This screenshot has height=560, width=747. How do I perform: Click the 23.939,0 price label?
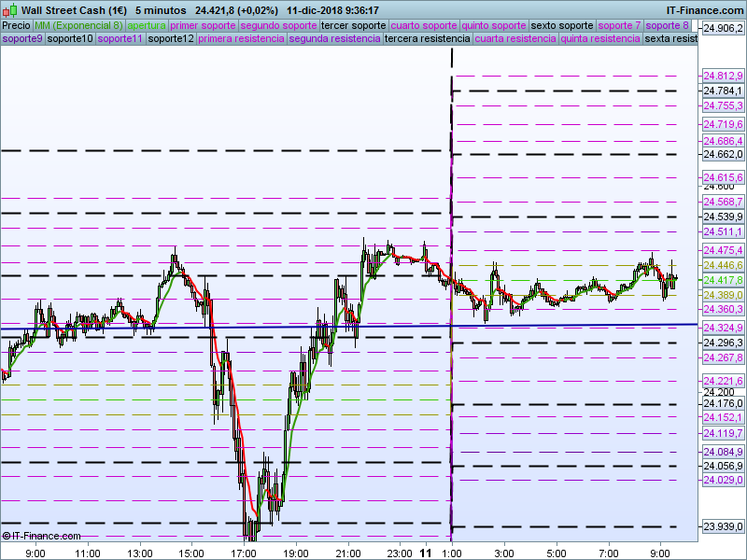click(x=723, y=526)
